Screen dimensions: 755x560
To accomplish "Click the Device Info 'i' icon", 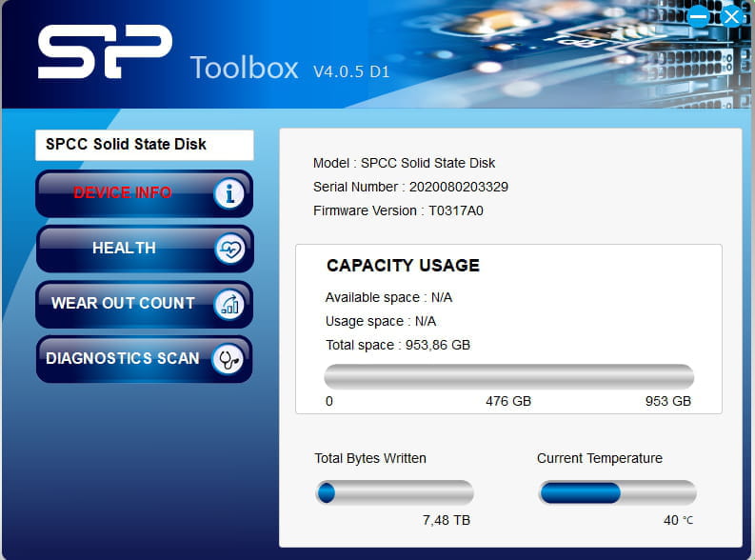I will pyautogui.click(x=229, y=194).
